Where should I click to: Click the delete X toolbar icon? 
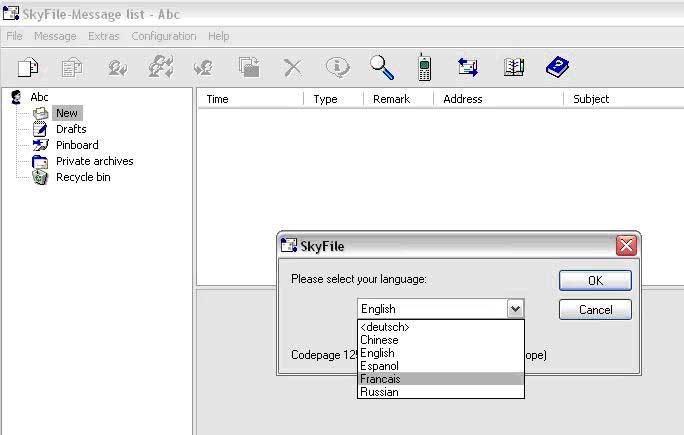point(293,68)
